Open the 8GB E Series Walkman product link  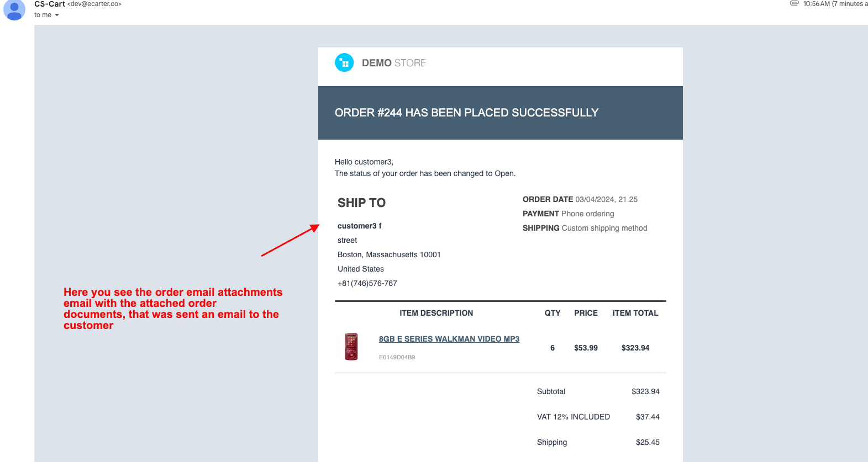[449, 339]
